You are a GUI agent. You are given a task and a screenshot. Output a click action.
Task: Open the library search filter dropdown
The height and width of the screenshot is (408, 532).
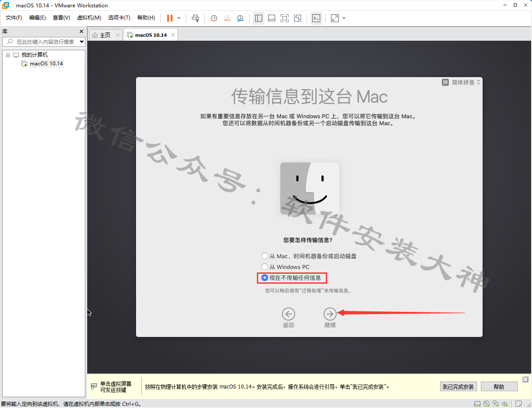tap(82, 42)
